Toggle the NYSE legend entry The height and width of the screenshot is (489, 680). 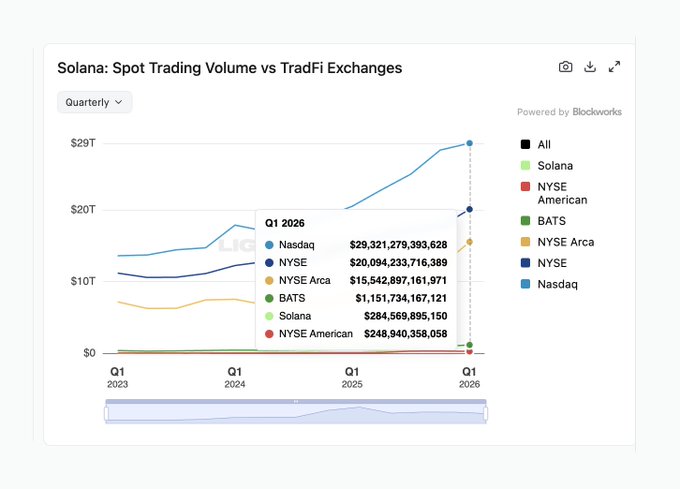[x=551, y=263]
